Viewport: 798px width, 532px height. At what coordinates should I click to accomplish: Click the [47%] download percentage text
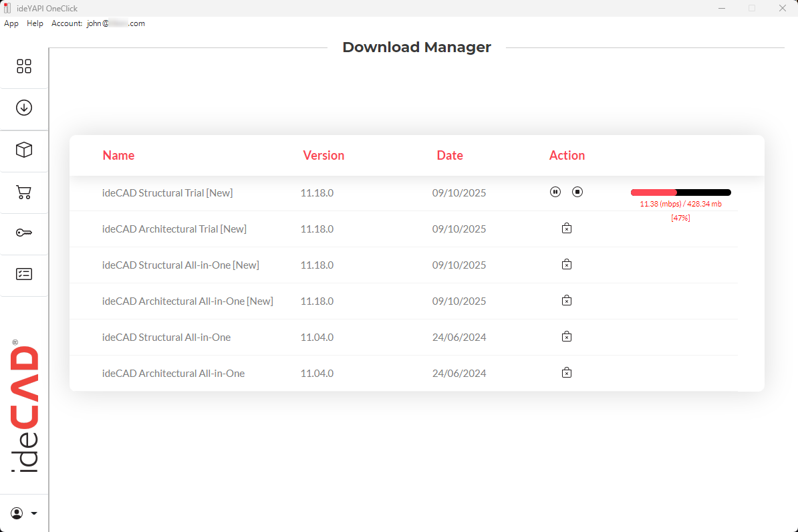tap(680, 218)
